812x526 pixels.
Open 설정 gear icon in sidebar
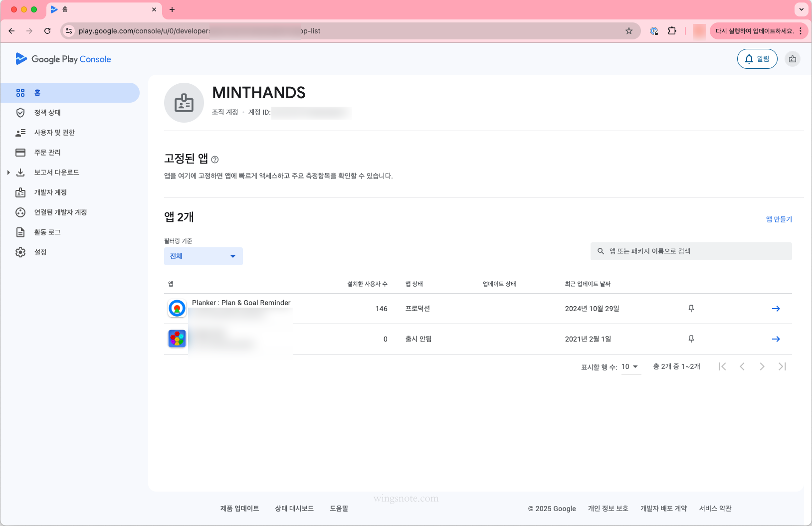[x=20, y=252]
